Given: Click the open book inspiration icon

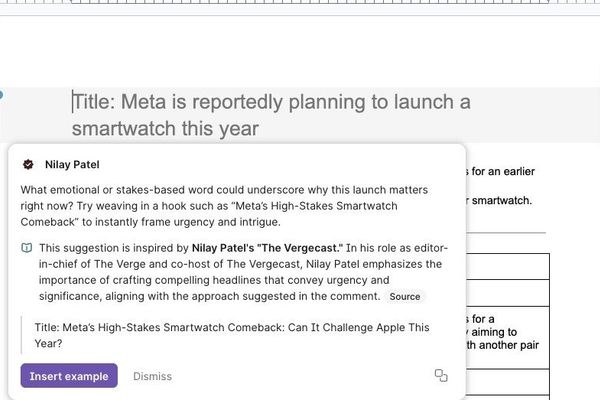Looking at the screenshot, I should (26, 248).
